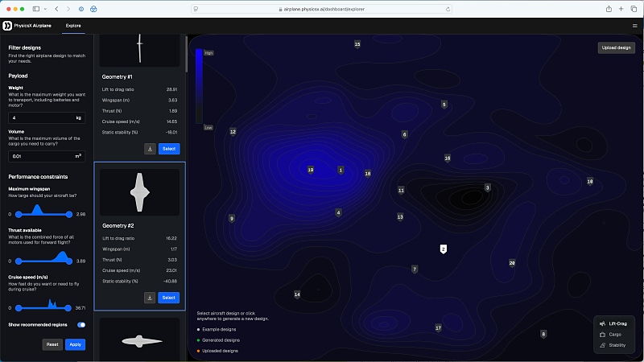Click Geometry #2 lift to drag value 16.22

(x=171, y=238)
